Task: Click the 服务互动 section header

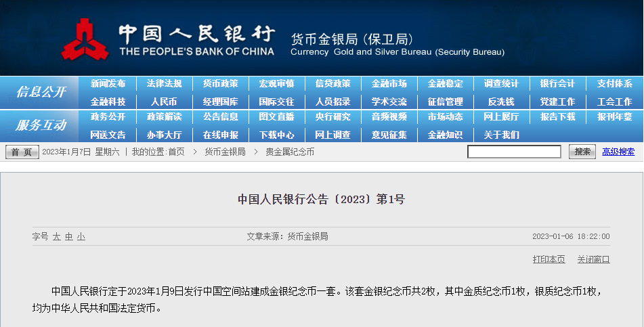Action: coord(41,125)
